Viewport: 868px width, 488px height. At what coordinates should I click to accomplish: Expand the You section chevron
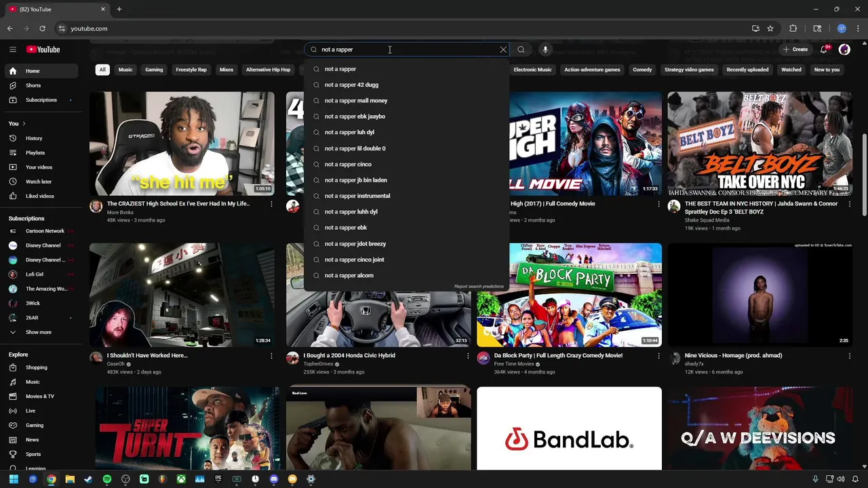click(24, 123)
